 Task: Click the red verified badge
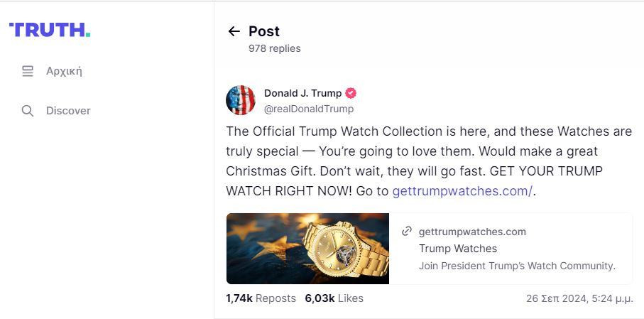pyautogui.click(x=351, y=93)
